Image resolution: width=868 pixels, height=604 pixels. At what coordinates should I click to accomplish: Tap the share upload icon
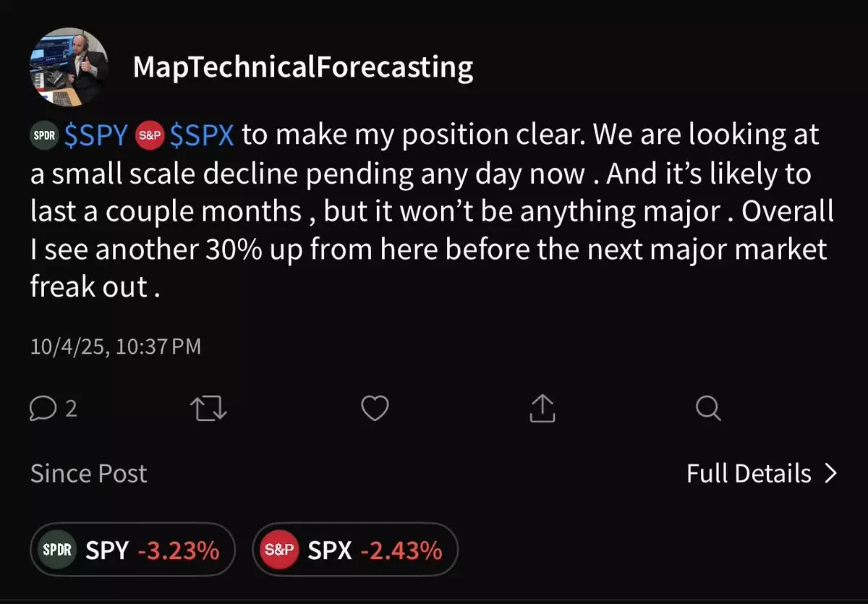pyautogui.click(x=542, y=409)
